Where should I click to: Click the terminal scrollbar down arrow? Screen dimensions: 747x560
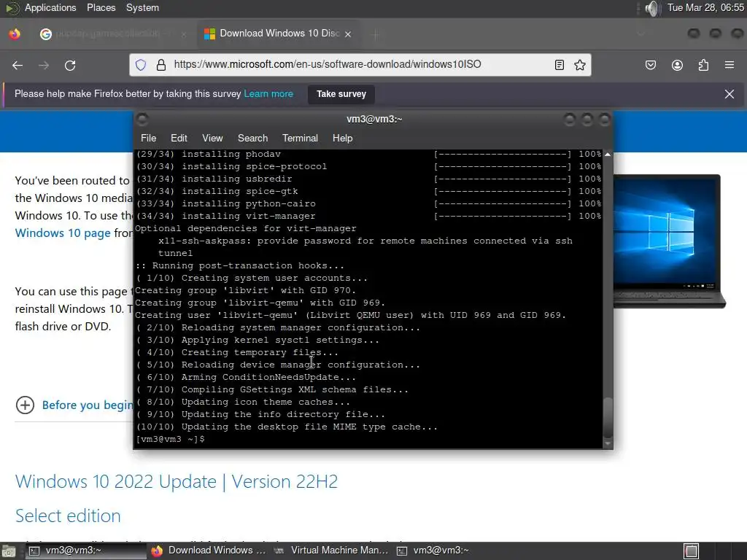pos(608,443)
